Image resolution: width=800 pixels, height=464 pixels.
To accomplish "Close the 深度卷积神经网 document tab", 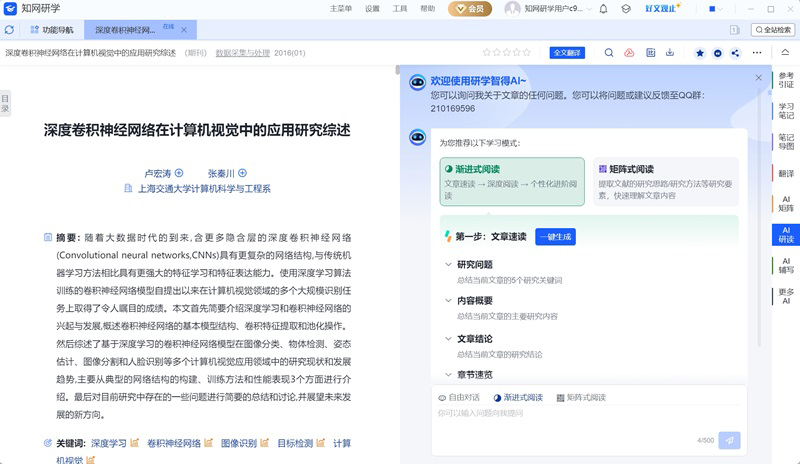I will pyautogui.click(x=184, y=30).
